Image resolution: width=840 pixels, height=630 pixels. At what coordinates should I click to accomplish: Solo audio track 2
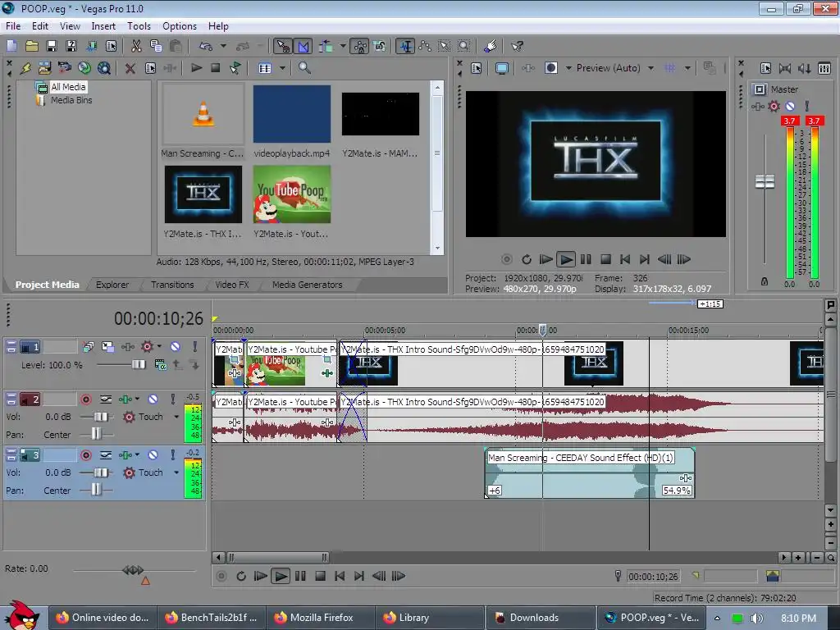coord(172,399)
